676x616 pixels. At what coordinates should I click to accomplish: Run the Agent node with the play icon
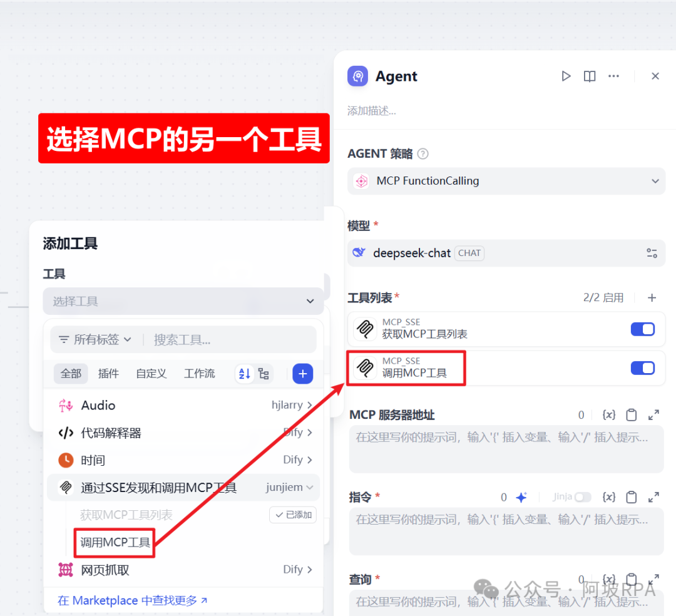[566, 76]
